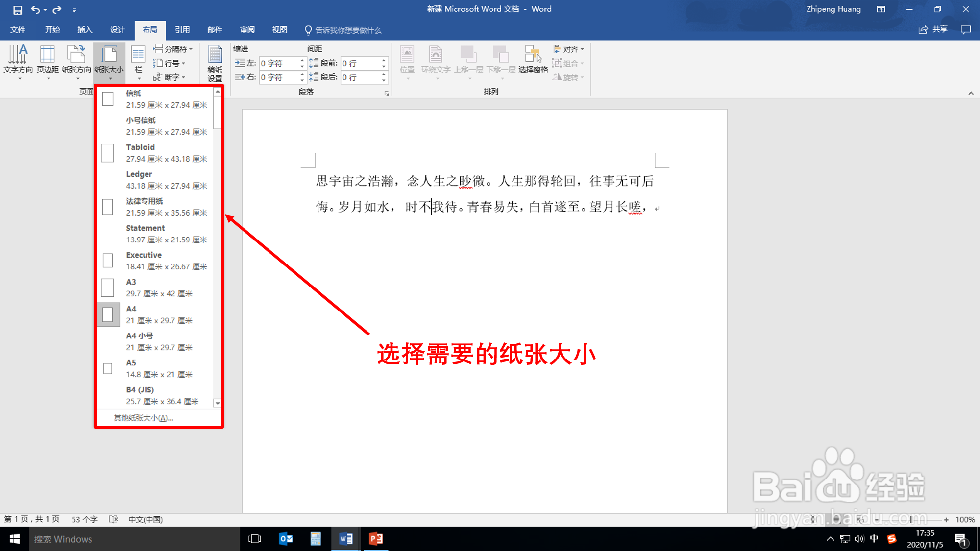The image size is (980, 551).
Task: Click the Undo icon
Action: tap(35, 10)
